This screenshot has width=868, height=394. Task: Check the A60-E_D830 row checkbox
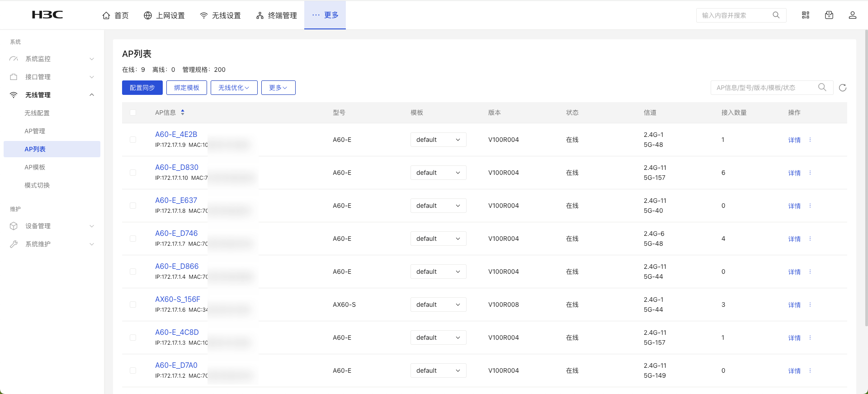click(133, 173)
